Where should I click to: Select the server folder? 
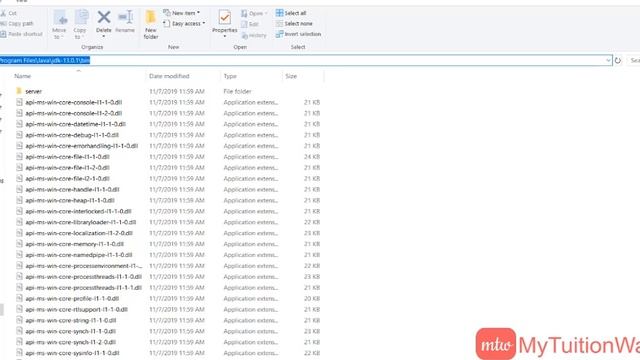pyautogui.click(x=33, y=91)
